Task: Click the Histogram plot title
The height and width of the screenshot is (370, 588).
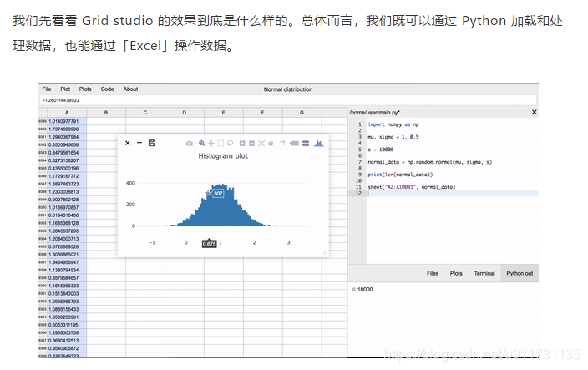Action: pyautogui.click(x=223, y=156)
